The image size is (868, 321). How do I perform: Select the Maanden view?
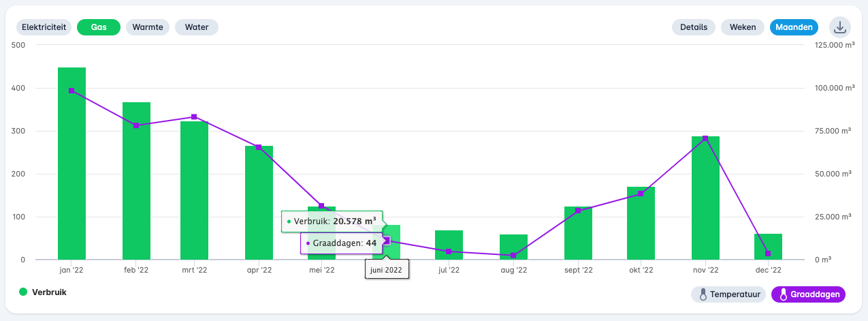(x=794, y=27)
